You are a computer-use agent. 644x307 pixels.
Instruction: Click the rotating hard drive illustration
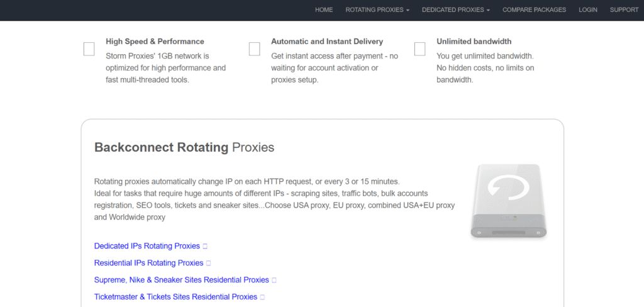pos(509,201)
